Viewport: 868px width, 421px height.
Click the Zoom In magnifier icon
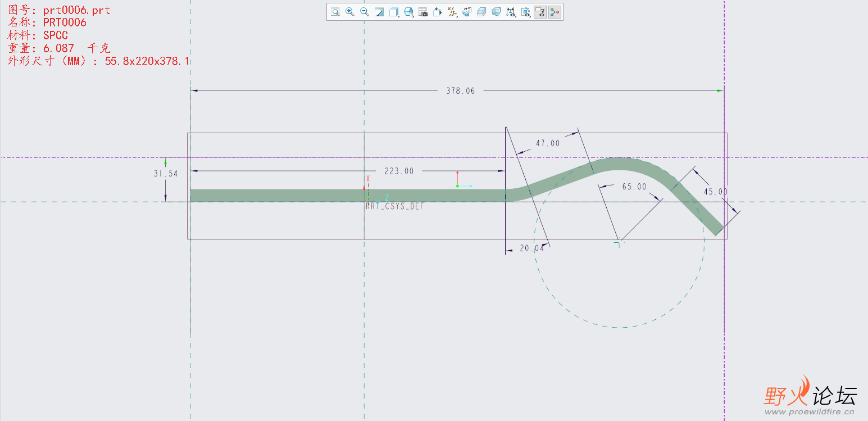tap(350, 12)
